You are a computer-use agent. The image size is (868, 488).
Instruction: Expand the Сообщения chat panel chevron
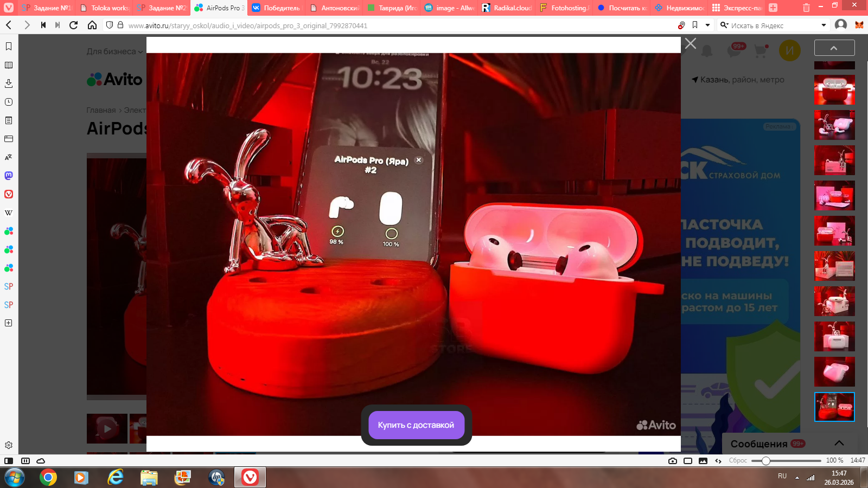(839, 443)
